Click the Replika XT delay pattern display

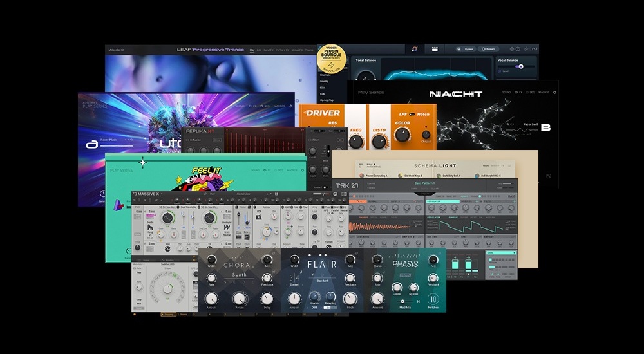265,140
